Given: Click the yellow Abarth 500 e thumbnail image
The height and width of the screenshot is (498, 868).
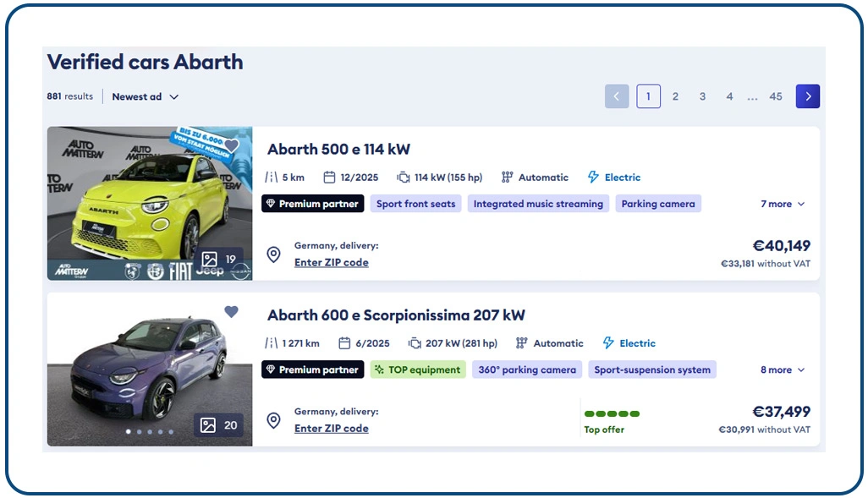Looking at the screenshot, I should [x=150, y=204].
